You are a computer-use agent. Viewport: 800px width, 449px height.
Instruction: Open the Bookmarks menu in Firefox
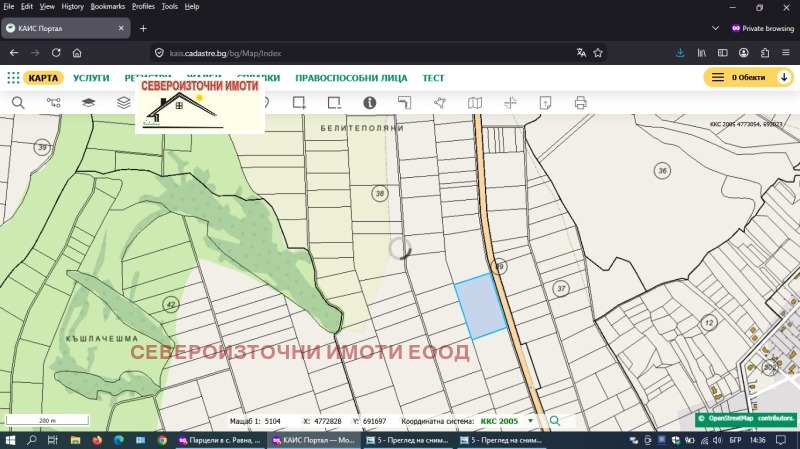(x=108, y=6)
